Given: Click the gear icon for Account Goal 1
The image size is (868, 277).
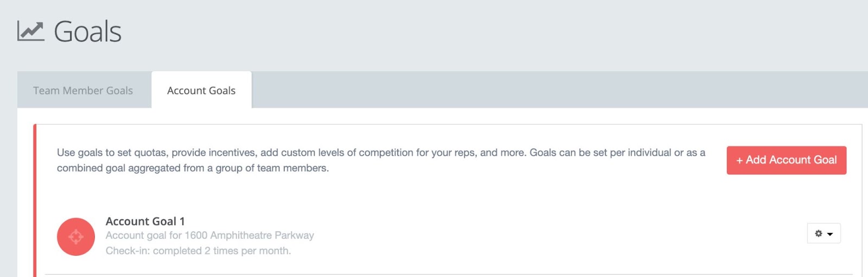Looking at the screenshot, I should [819, 234].
